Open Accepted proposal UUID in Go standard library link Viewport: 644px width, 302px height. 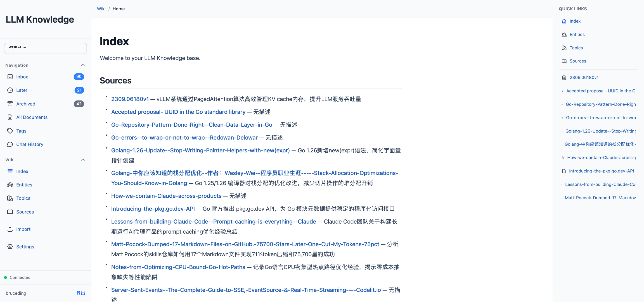click(178, 112)
